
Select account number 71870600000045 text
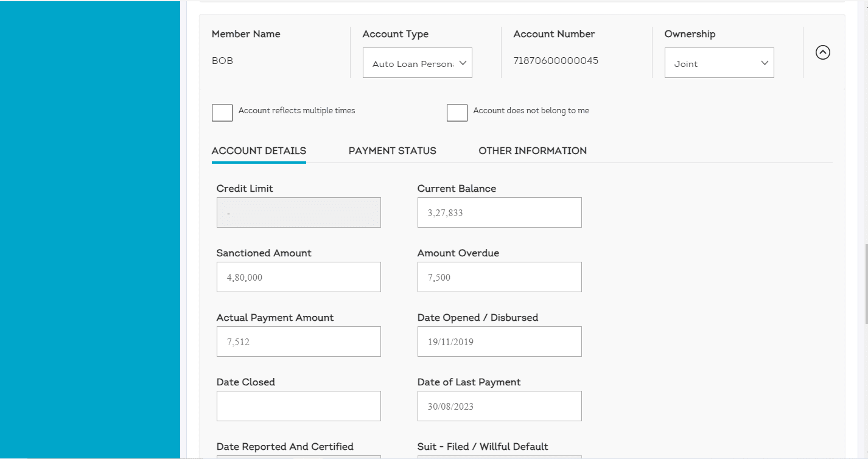pyautogui.click(x=556, y=61)
